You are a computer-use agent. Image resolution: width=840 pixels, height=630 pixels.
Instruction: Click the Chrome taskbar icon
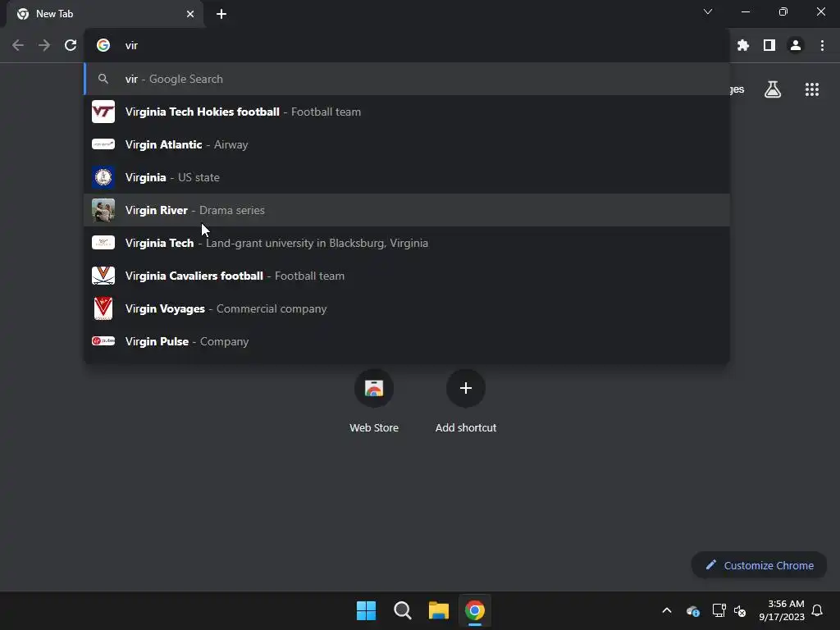pos(475,610)
